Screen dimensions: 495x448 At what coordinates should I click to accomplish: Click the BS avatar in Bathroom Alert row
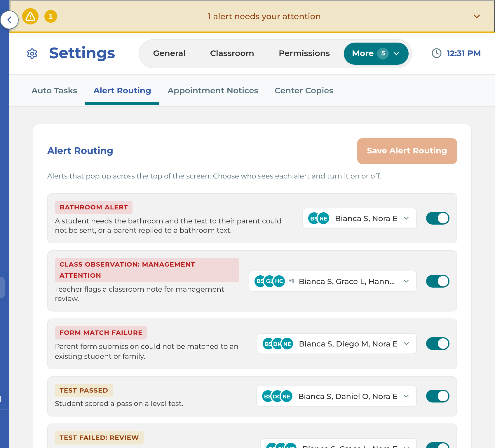[x=313, y=218]
